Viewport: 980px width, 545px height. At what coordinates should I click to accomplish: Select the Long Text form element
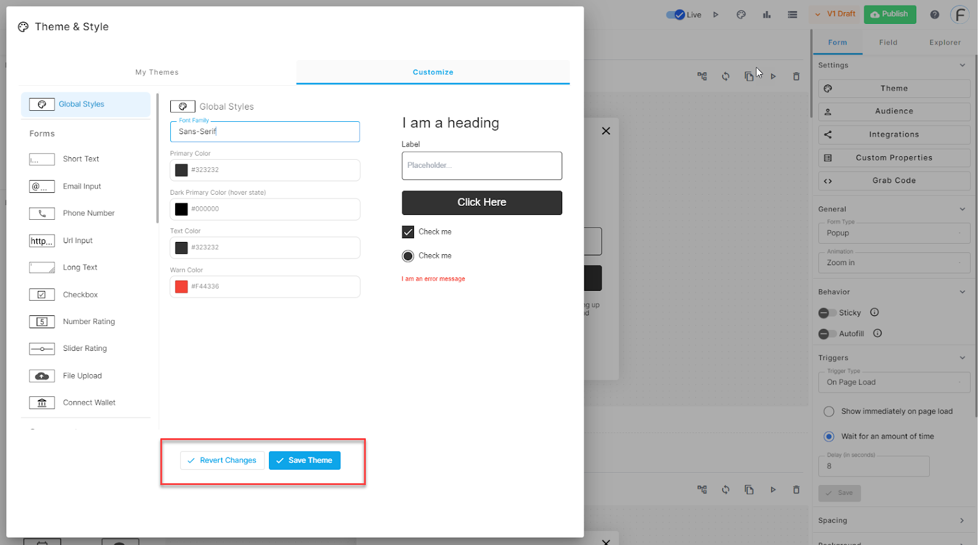click(x=86, y=268)
